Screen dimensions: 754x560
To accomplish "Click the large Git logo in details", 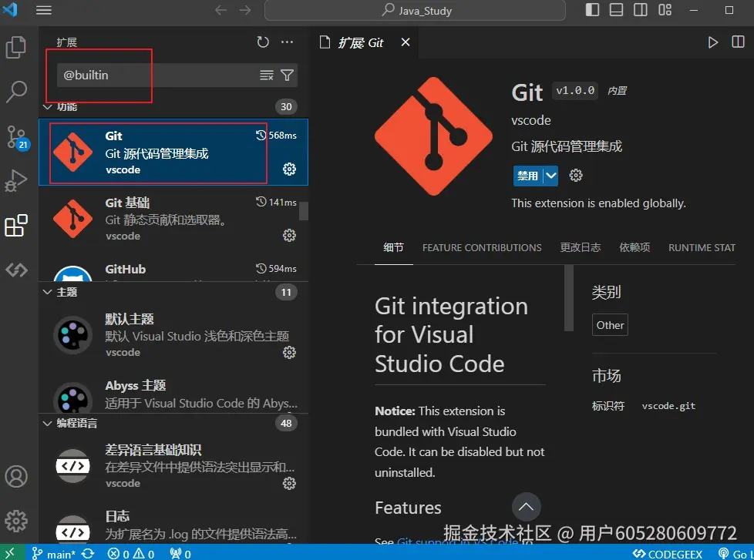I will (x=433, y=136).
